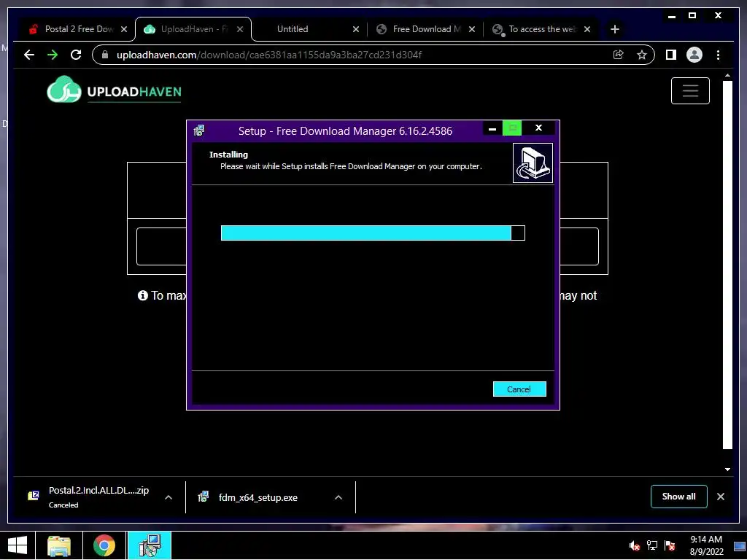Close the Postal 2 Free Download tab
Screen dimensions: 747x560
[124, 29]
